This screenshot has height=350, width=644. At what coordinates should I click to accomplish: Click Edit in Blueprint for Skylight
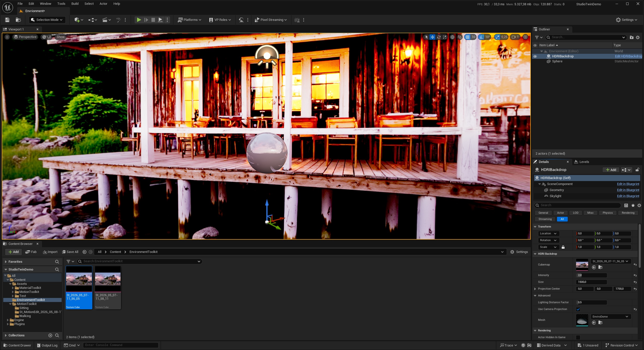[628, 196]
